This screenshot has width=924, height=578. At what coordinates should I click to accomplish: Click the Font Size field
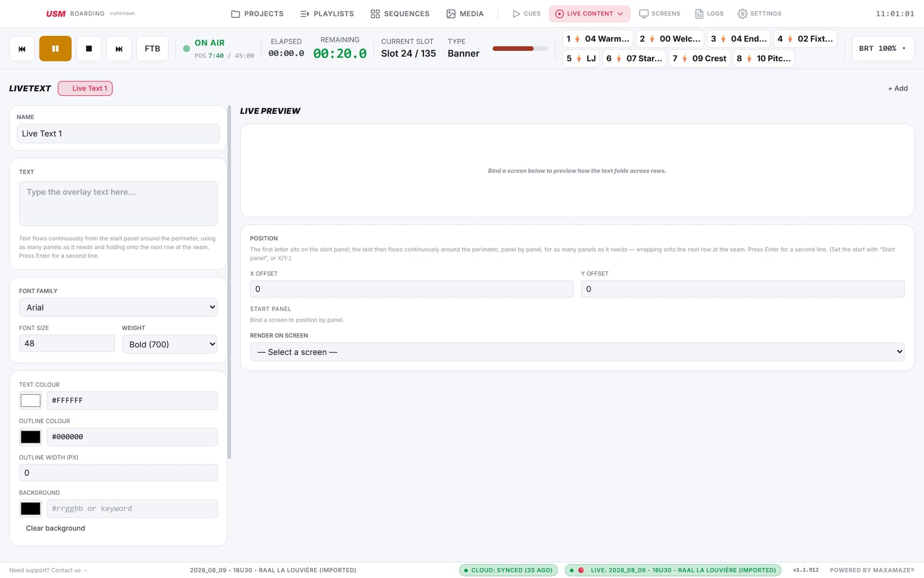[67, 343]
